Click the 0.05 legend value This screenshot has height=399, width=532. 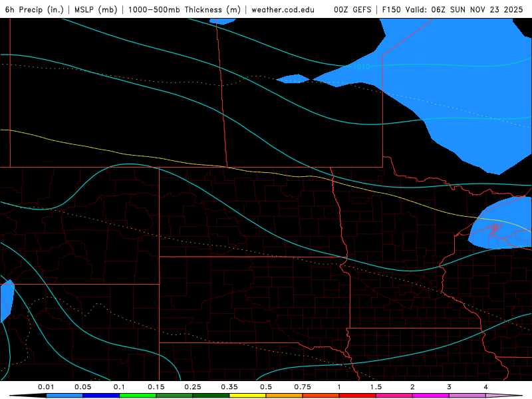pos(82,387)
